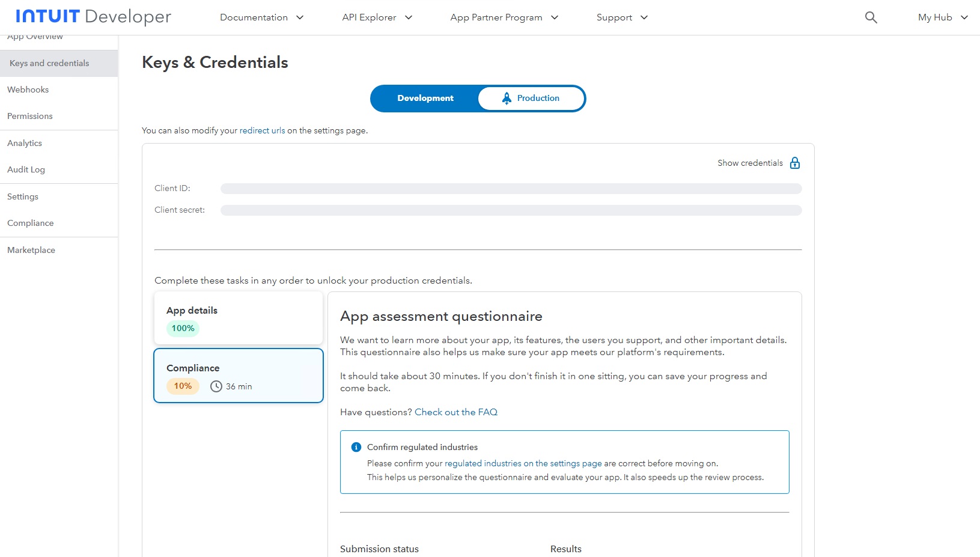This screenshot has width=980, height=557.
Task: Click the lock icon beside Show credentials
Action: coord(795,163)
